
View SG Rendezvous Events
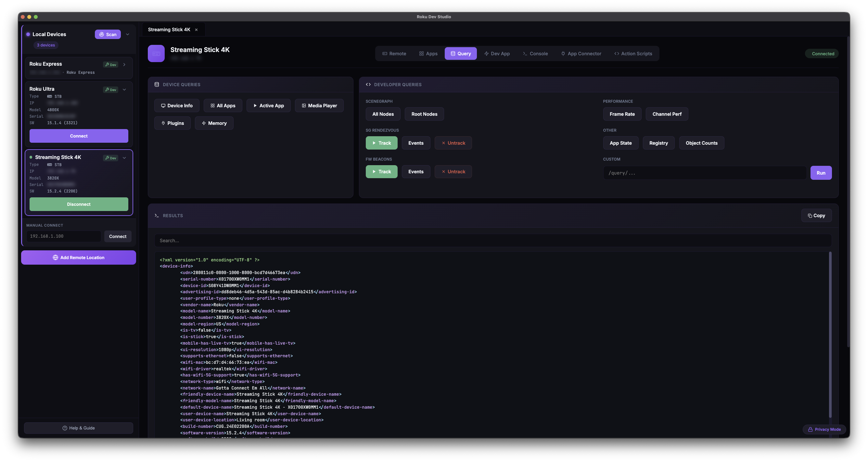click(x=416, y=143)
